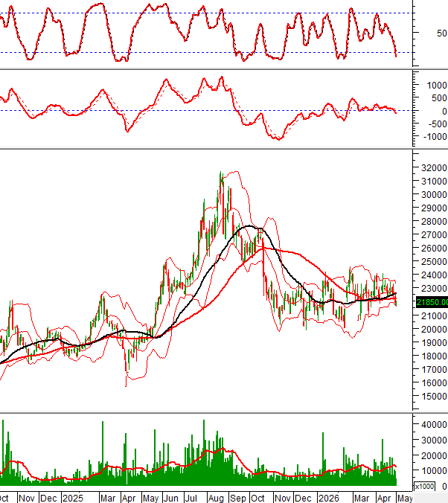The image size is (448, 503).
Task: Click the Jun month label on timeline
Action: point(170,499)
